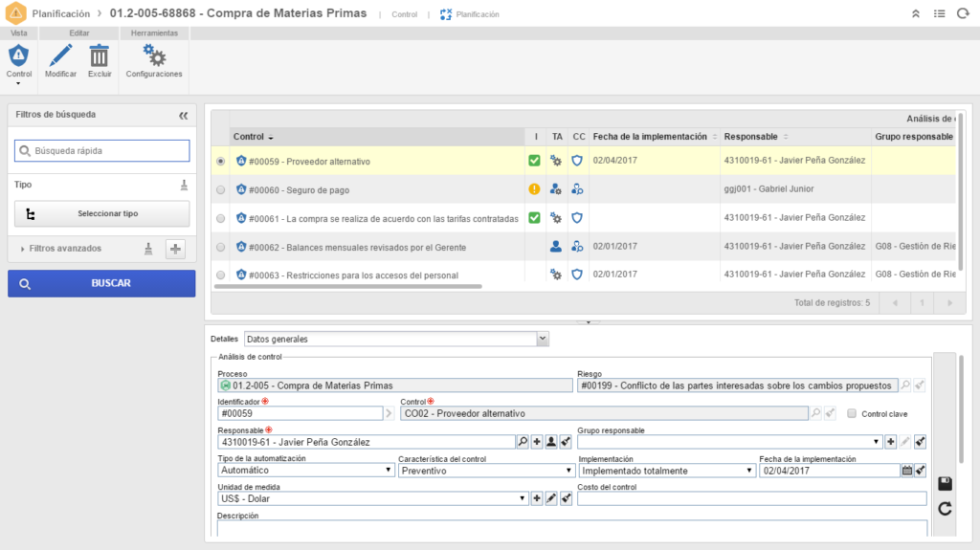Clear Grupo responsable with the eraser icon
Image resolution: width=980 pixels, height=550 pixels.
(920, 442)
